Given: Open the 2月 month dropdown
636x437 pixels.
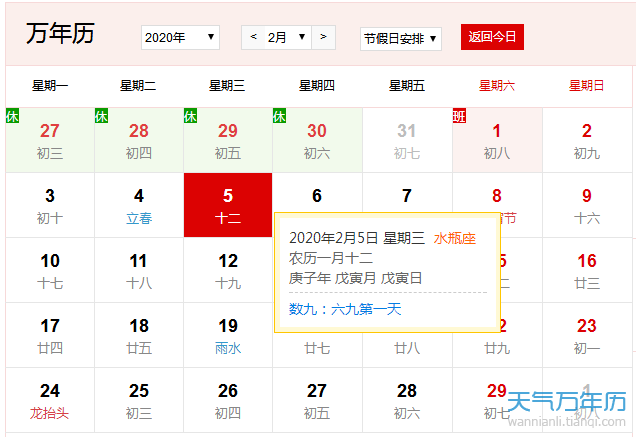Looking at the screenshot, I should tap(288, 37).
